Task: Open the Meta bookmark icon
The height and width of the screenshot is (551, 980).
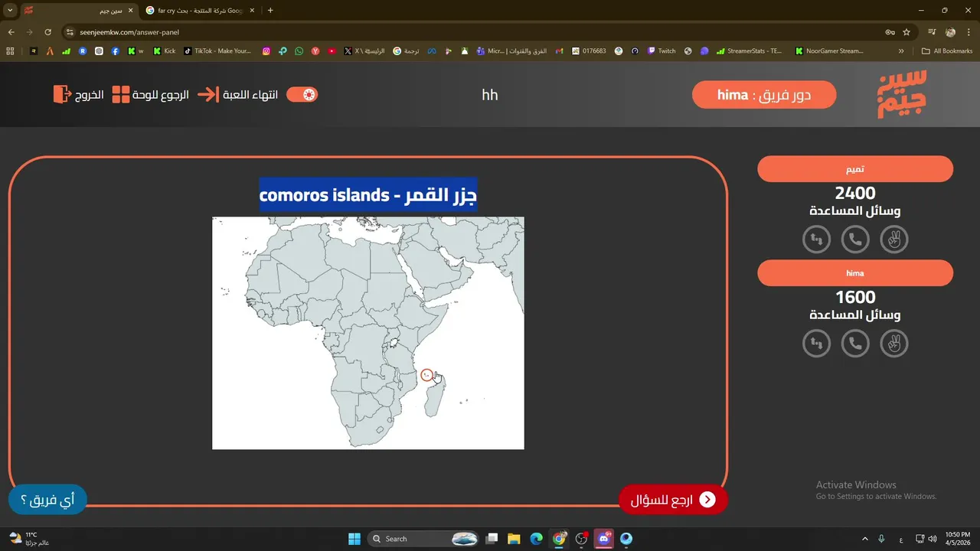Action: pyautogui.click(x=432, y=51)
